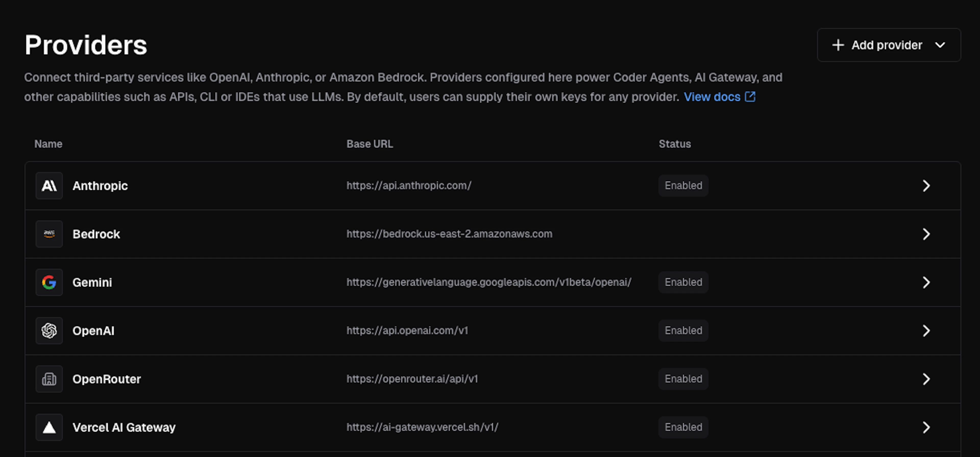Expand the Gemini row chevron
Viewport: 980px width, 457px height.
926,282
